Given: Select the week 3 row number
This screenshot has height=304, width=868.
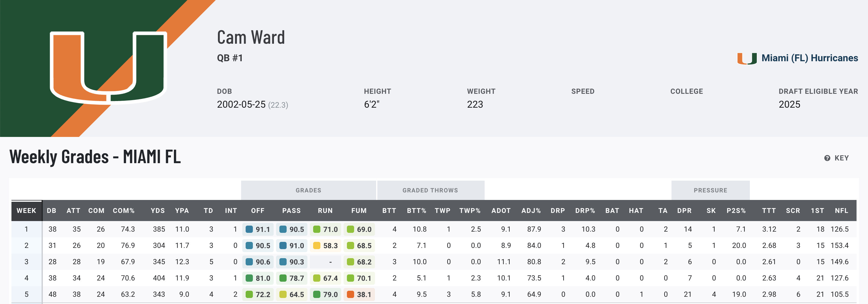Looking at the screenshot, I should coord(26,262).
